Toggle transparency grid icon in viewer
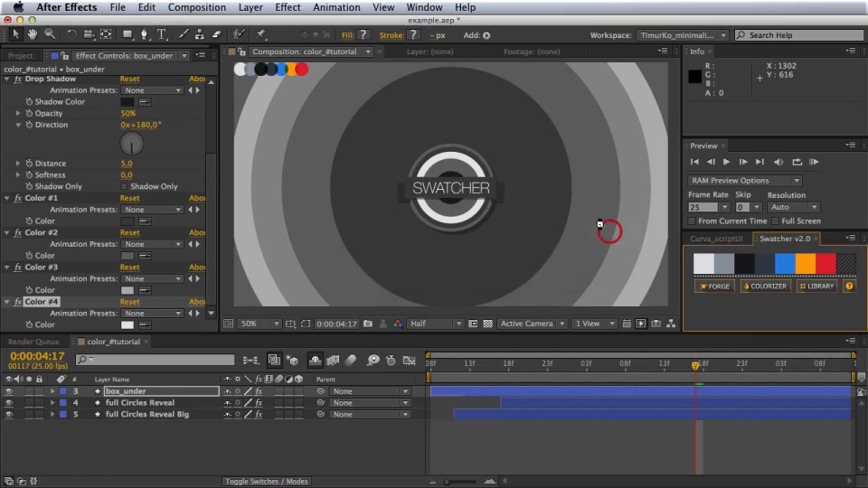 (487, 324)
